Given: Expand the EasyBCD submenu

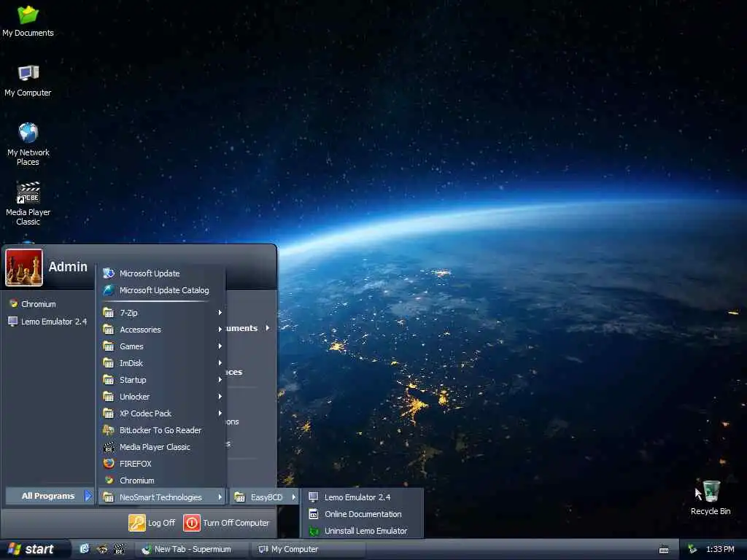Looking at the screenshot, I should coord(266,497).
